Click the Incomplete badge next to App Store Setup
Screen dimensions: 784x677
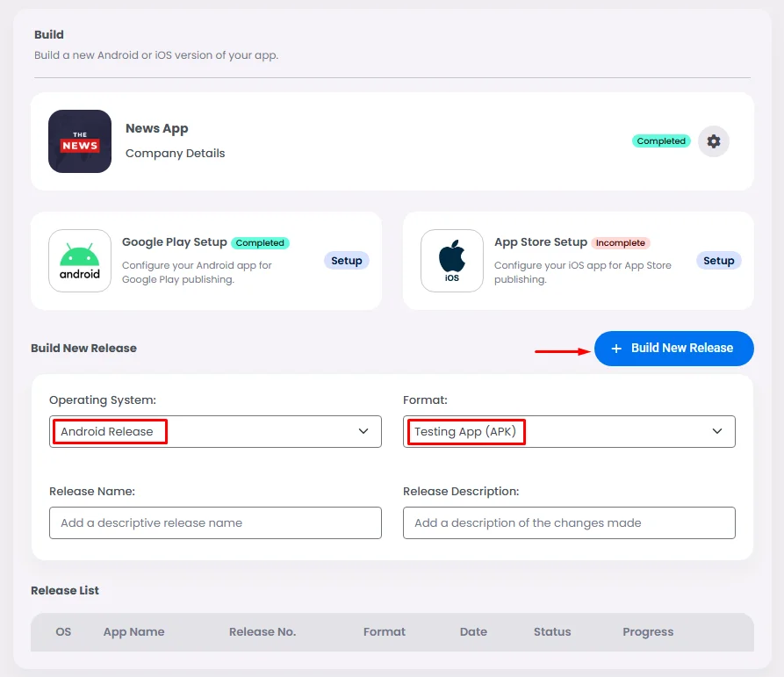coord(621,243)
